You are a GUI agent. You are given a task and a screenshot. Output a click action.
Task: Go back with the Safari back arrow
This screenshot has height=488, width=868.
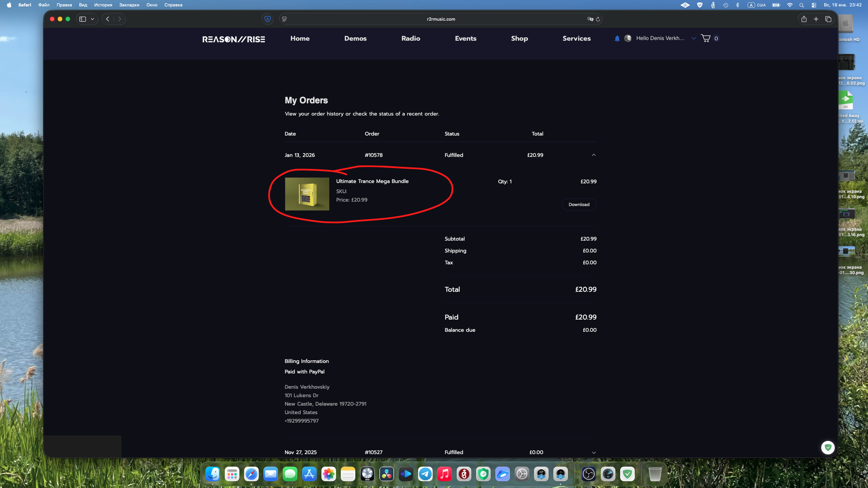pyautogui.click(x=108, y=19)
